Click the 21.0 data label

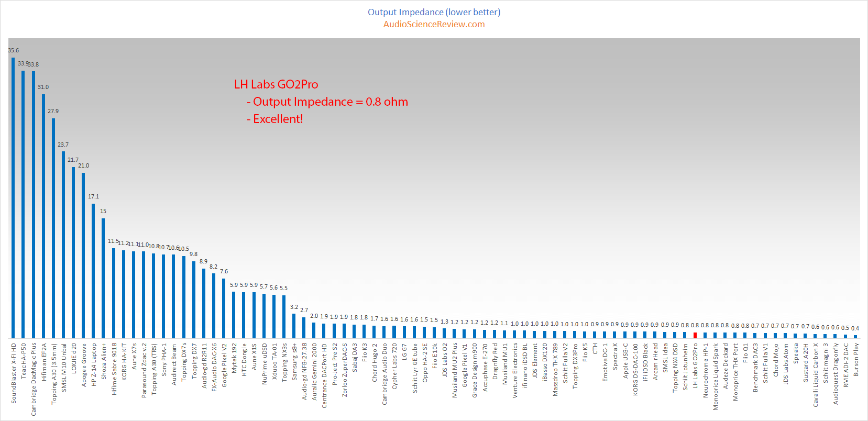83,166
